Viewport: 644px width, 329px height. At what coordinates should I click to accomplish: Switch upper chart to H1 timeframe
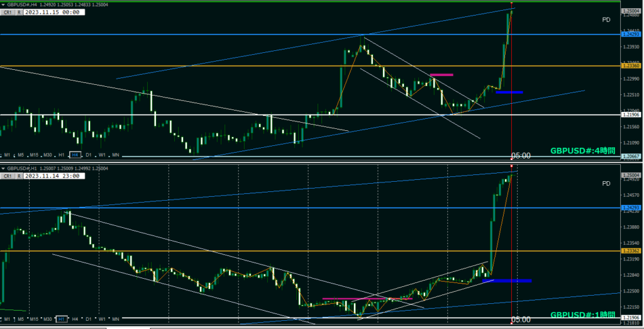coord(62,155)
